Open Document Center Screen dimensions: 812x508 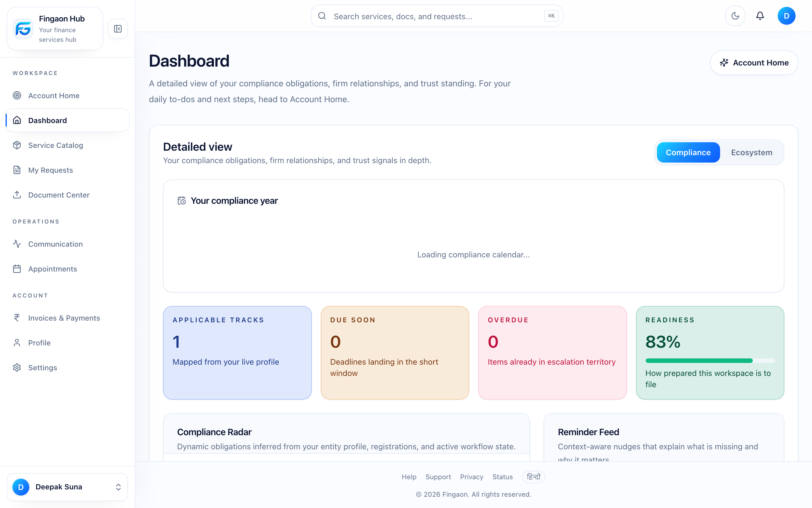point(67,195)
